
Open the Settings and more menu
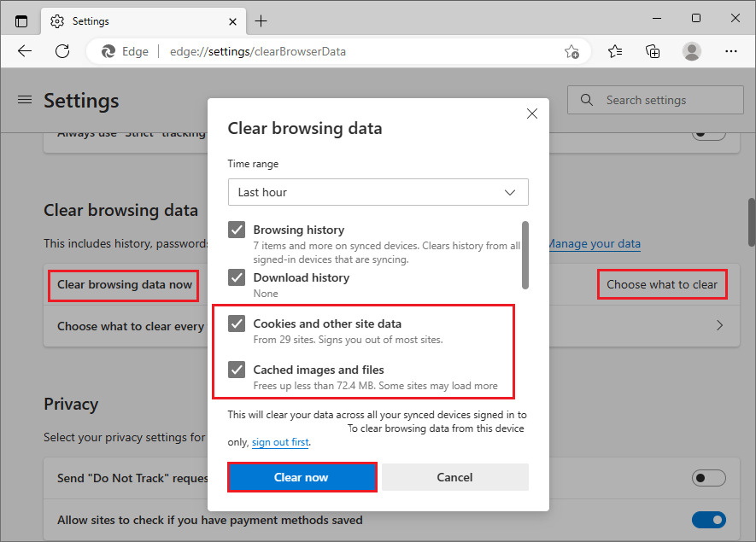[730, 51]
